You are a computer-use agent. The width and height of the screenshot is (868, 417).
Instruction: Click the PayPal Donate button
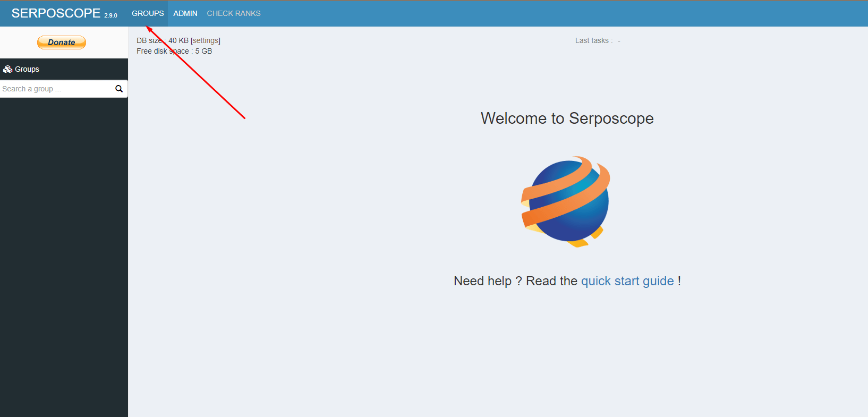pyautogui.click(x=62, y=42)
